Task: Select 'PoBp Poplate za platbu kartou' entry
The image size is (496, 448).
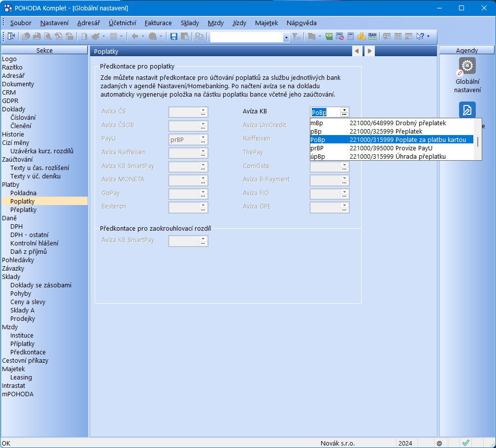Action: coord(392,139)
